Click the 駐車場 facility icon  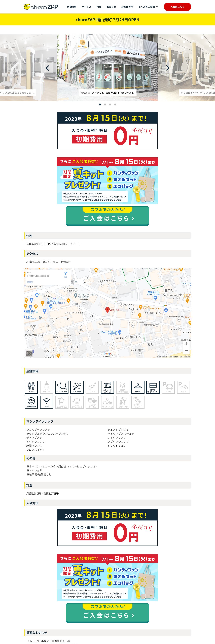coord(168,387)
